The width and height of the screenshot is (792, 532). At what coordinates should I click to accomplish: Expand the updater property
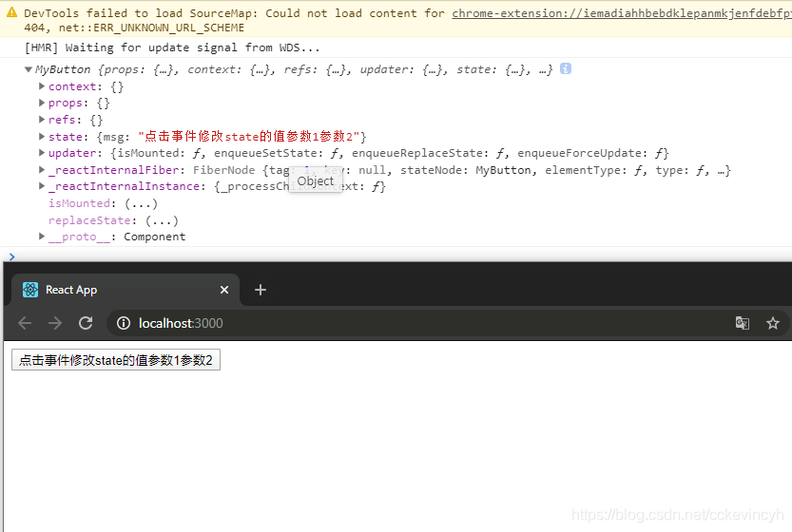point(42,153)
